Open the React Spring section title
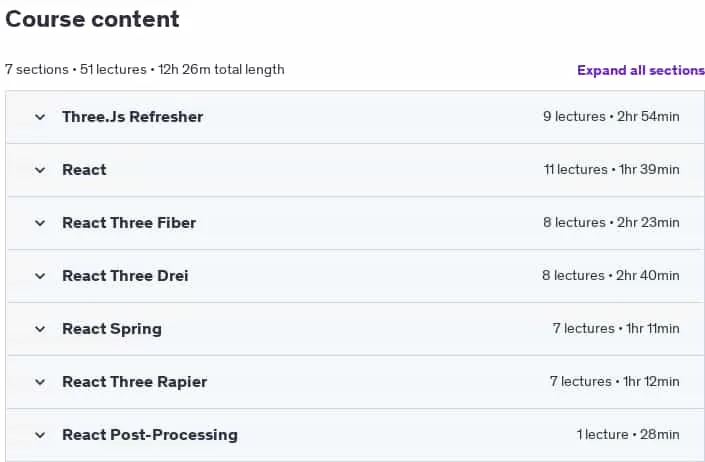This screenshot has width=705, height=462. click(112, 329)
